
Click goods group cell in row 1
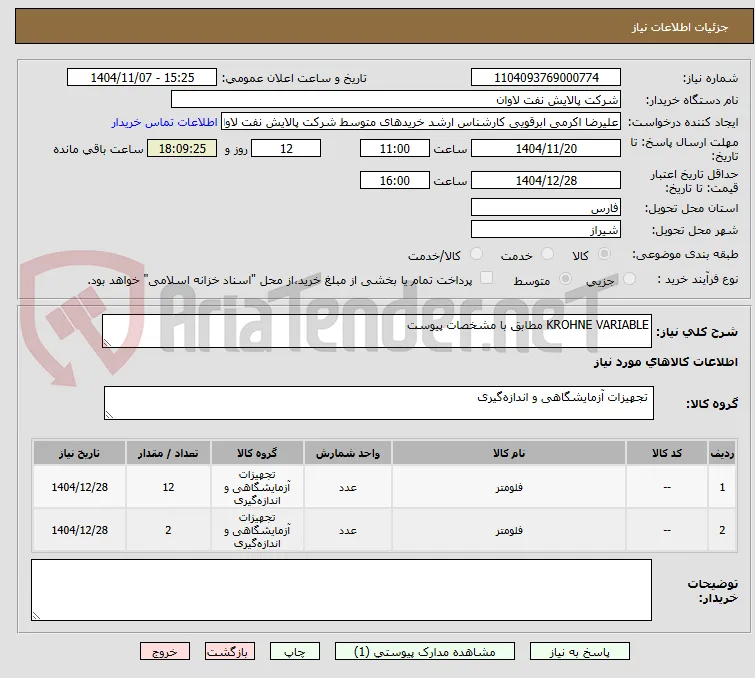pyautogui.click(x=257, y=487)
